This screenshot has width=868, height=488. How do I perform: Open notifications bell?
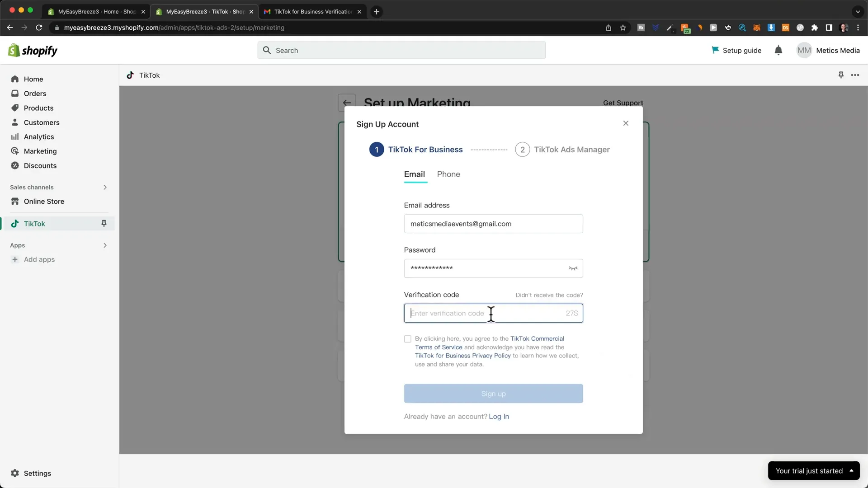point(778,50)
